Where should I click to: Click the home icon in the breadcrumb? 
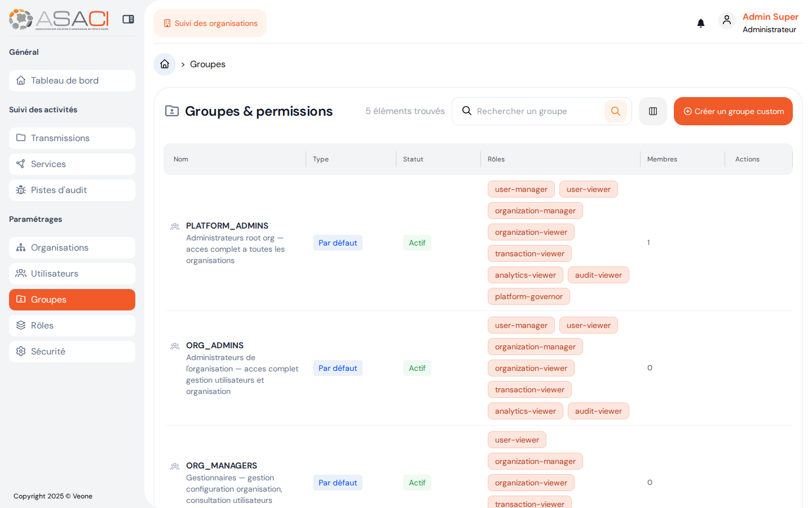[x=164, y=64]
